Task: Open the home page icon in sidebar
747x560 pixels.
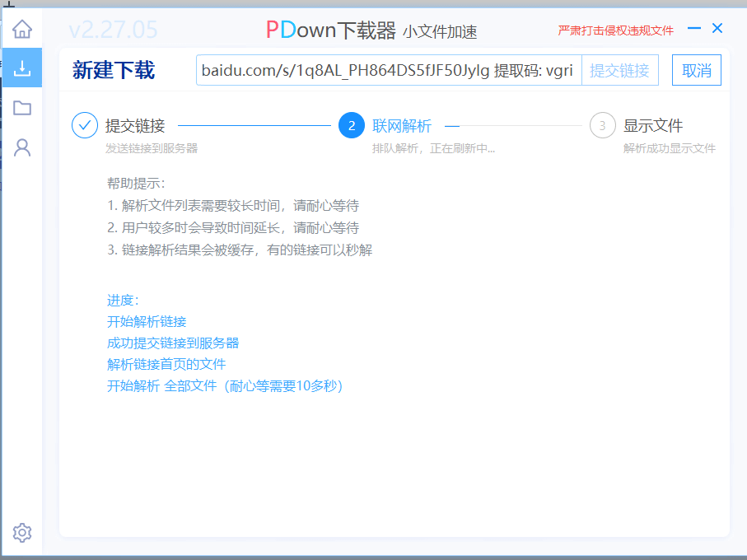Action: tap(22, 29)
